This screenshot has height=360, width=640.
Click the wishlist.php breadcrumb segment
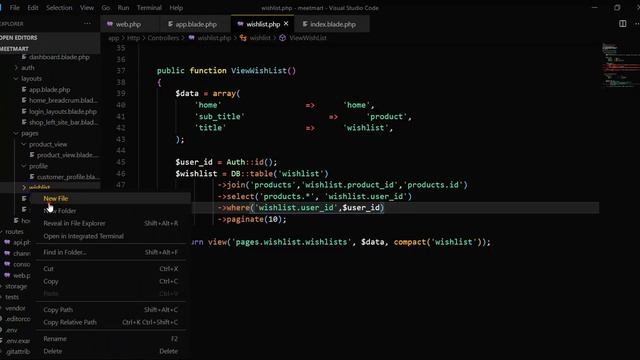[x=214, y=38]
